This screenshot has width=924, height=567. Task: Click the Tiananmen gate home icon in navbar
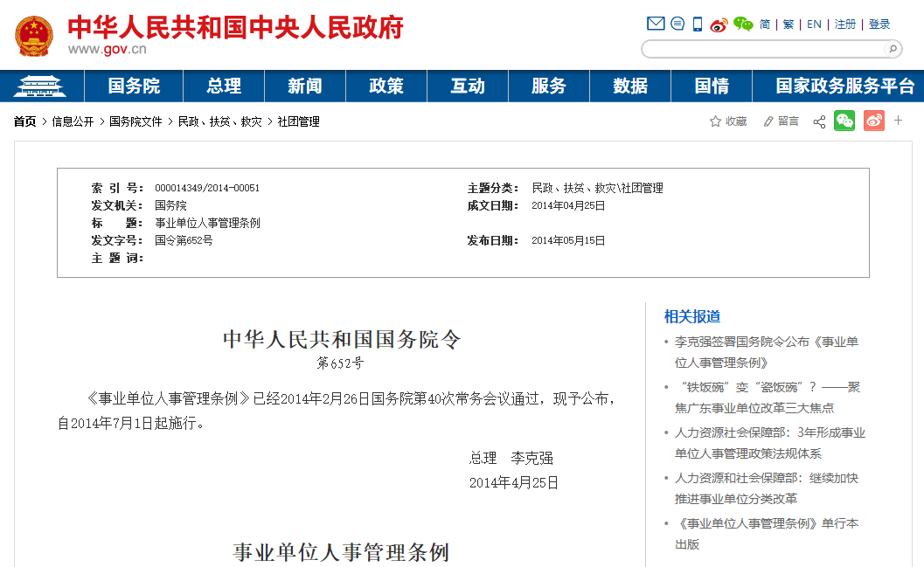point(43,86)
